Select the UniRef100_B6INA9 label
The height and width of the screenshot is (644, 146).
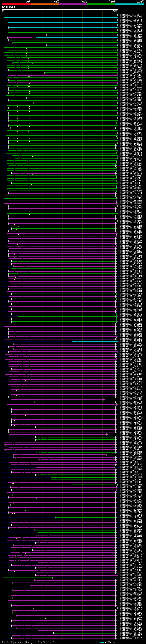click(131, 148)
